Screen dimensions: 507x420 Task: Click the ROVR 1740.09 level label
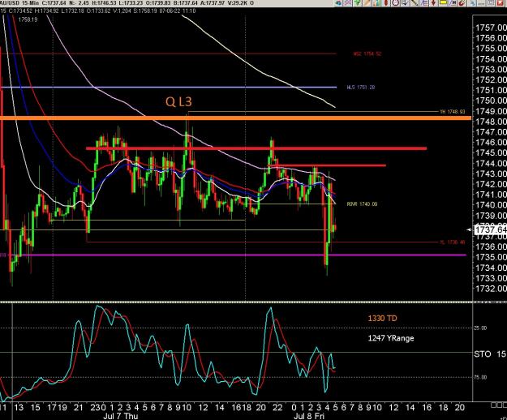(x=362, y=204)
